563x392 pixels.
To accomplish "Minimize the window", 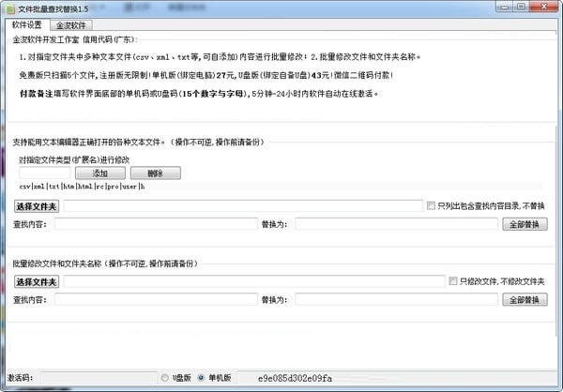I will click(x=505, y=7).
